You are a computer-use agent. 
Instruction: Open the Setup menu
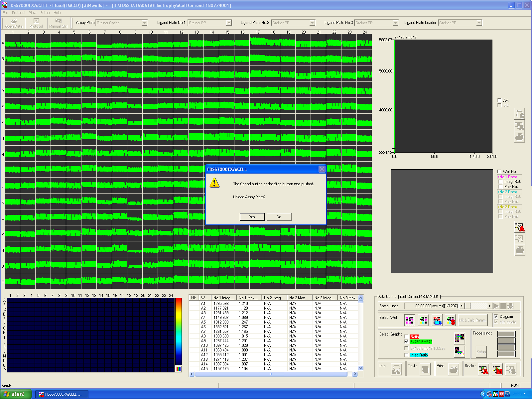pyautogui.click(x=45, y=13)
